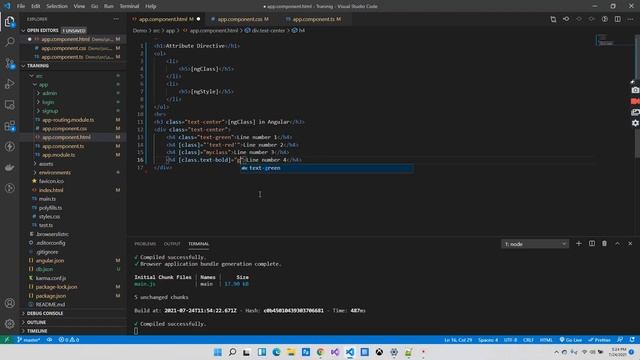This screenshot has height=360, width=640.
Task: Open the Explorer view in activity bar
Action: pos(9,21)
